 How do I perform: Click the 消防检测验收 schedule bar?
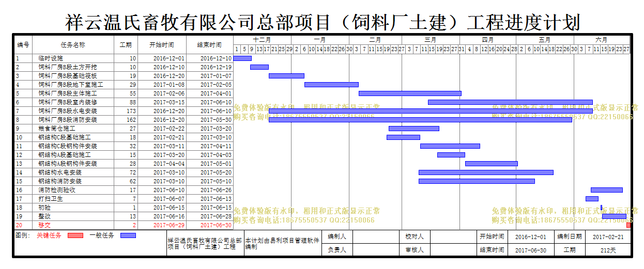coord(607,190)
